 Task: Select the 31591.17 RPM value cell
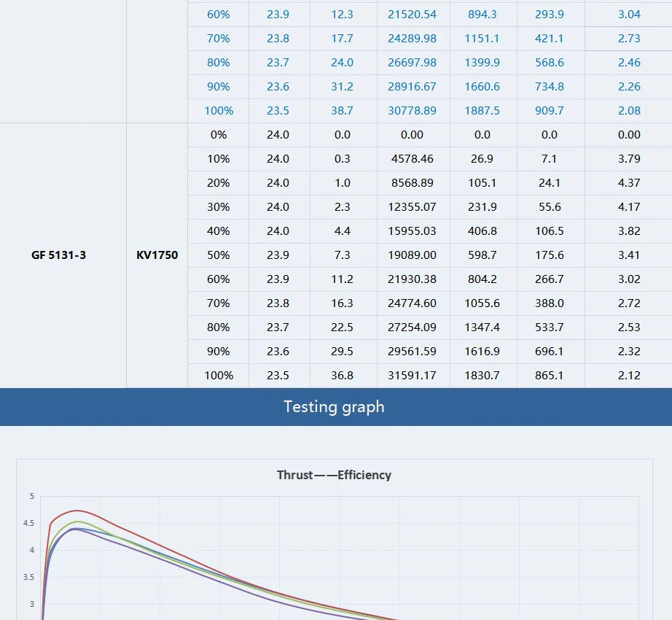tap(412, 376)
